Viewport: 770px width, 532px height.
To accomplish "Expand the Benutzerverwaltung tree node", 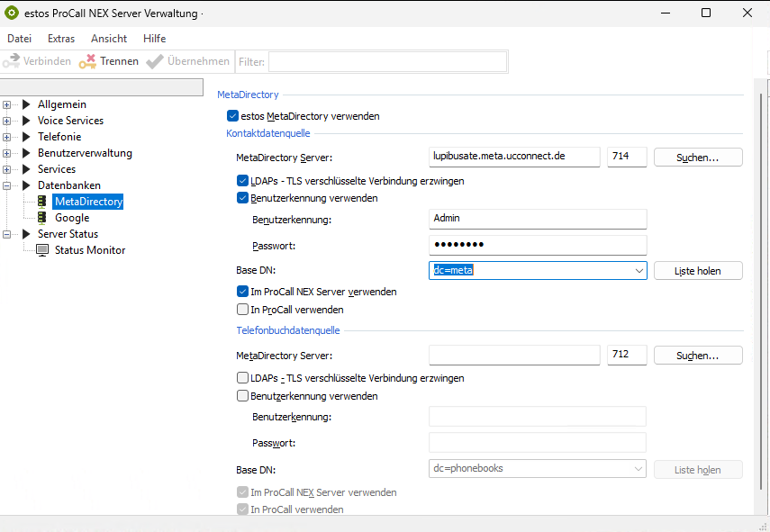I will pyautogui.click(x=7, y=153).
